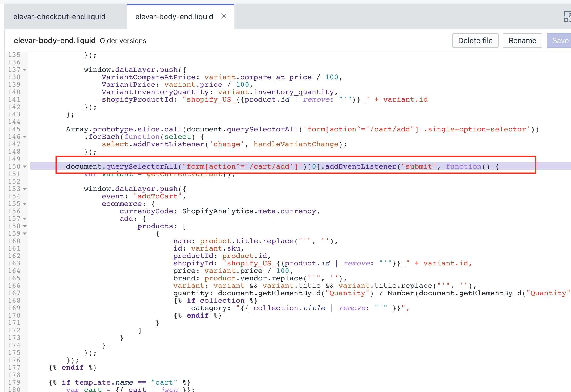Collapse the add block at line 157
The image size is (571, 392).
(x=25, y=219)
